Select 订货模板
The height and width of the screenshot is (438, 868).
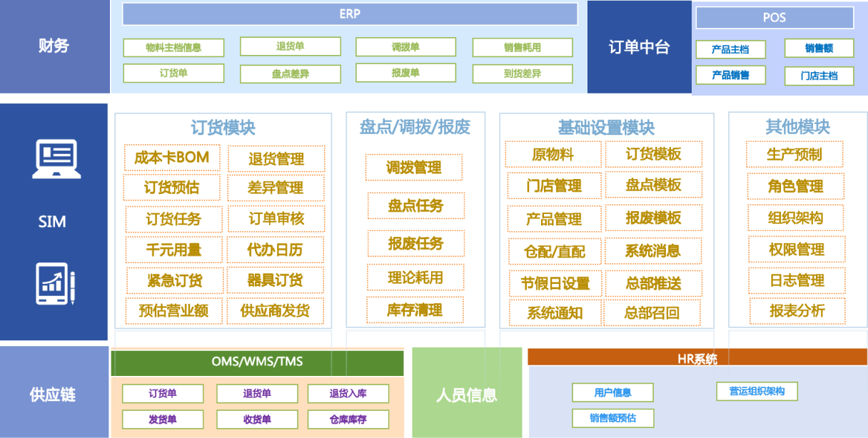(x=654, y=154)
